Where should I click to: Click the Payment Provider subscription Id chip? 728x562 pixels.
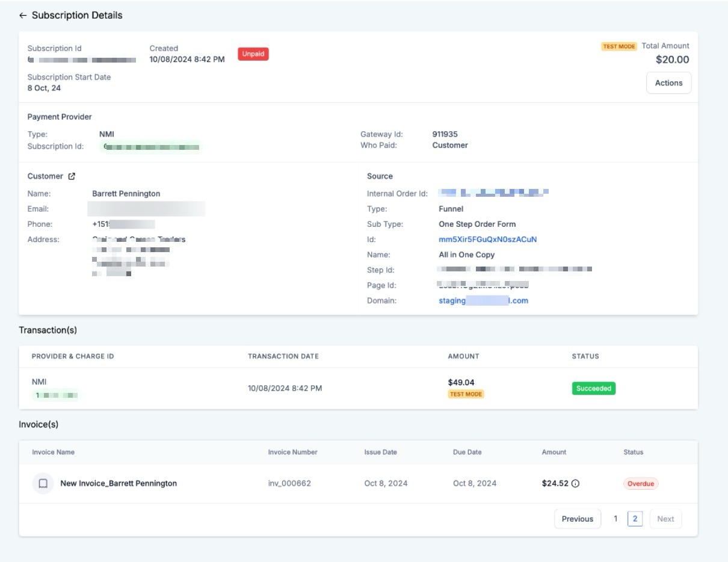click(x=150, y=146)
